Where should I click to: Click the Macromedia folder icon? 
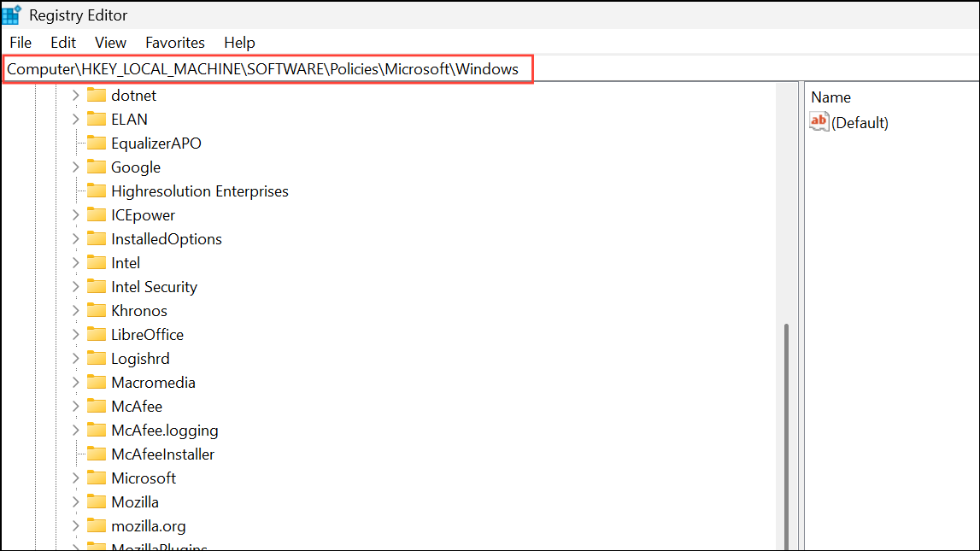[x=97, y=382]
